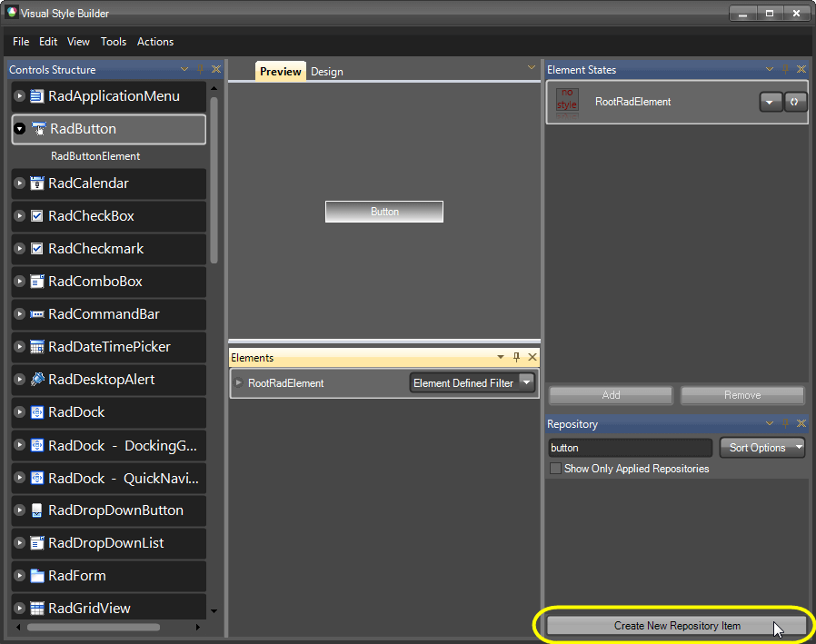Expand the RadGridView node

point(19,608)
